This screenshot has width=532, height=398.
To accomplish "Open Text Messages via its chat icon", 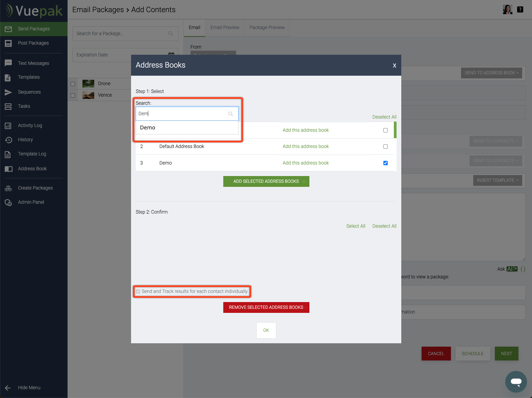I will coord(8,63).
